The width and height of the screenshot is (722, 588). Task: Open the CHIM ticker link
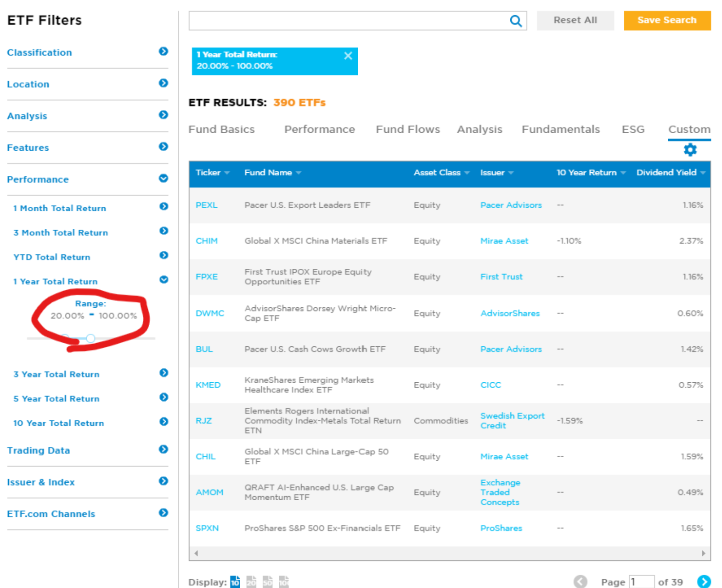(207, 241)
